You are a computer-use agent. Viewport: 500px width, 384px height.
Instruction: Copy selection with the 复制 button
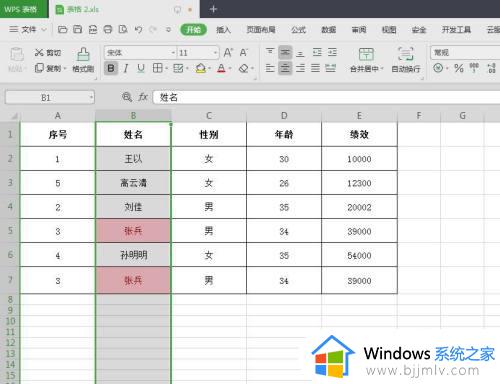tap(48, 68)
